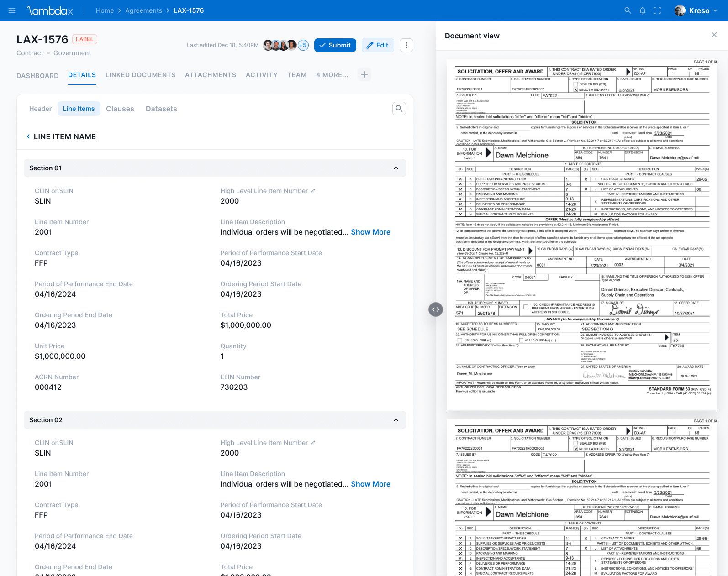
Task: Open the TEAM tab
Action: pos(297,75)
